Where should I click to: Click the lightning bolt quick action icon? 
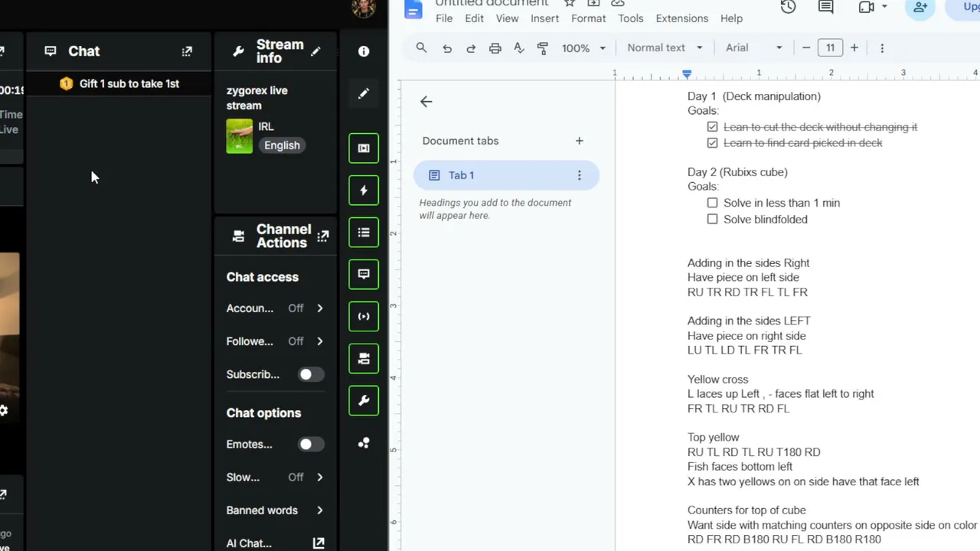click(364, 191)
